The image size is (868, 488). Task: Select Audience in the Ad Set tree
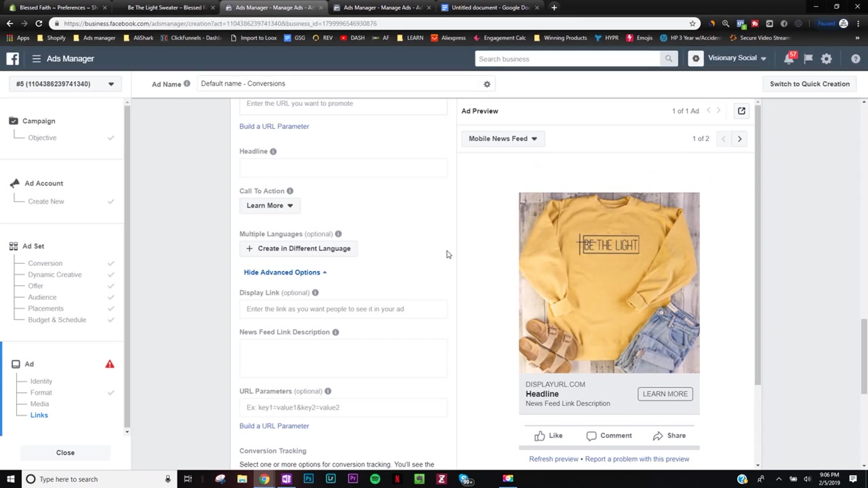pos(42,297)
